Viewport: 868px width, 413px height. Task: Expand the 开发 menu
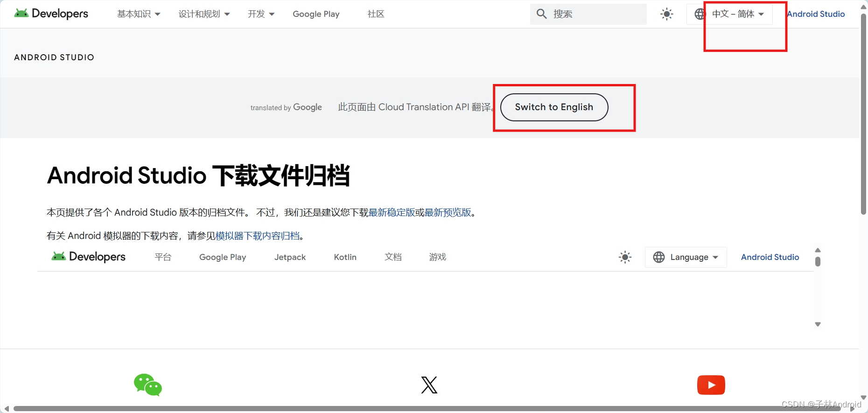pyautogui.click(x=261, y=14)
